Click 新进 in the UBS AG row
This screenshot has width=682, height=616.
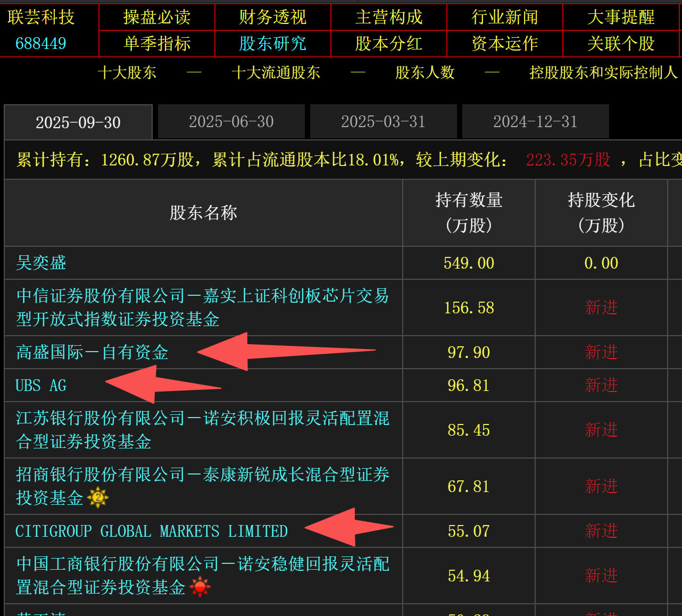coord(601,385)
